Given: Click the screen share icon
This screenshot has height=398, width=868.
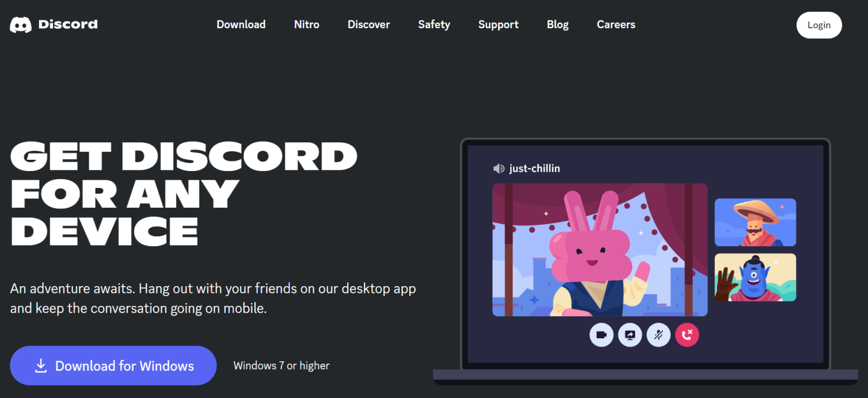Looking at the screenshot, I should [630, 335].
